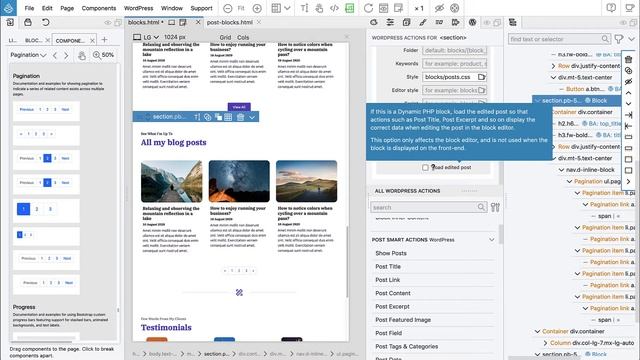Delete element with trash icon in tree toolbar
Screen dimensions: 640x360
tap(629, 60)
